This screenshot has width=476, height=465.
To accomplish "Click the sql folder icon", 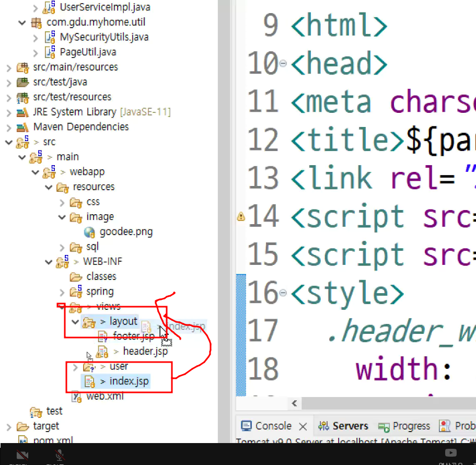I will coord(76,247).
